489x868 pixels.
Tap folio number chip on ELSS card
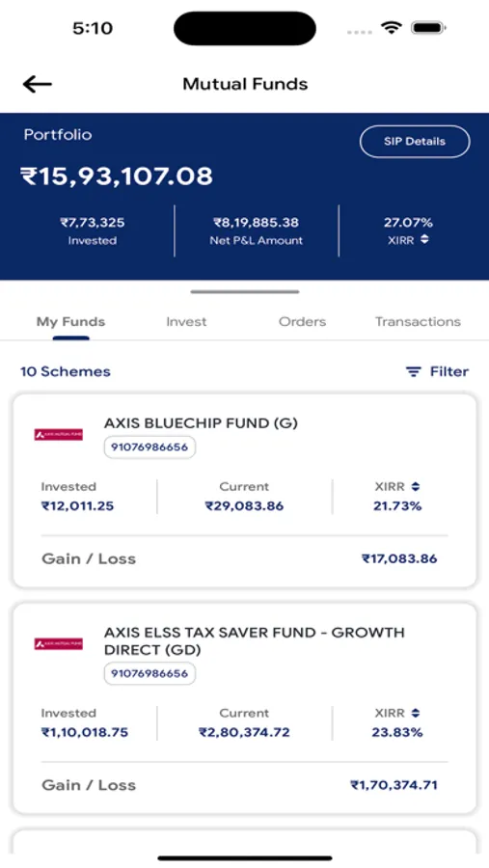[x=149, y=674]
